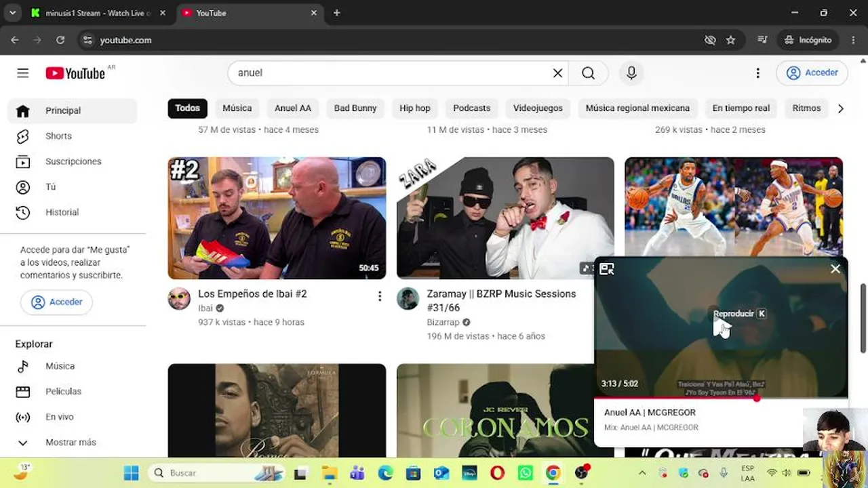Open the YouTube hamburger guide menu
The height and width of the screenshot is (488, 868).
23,73
